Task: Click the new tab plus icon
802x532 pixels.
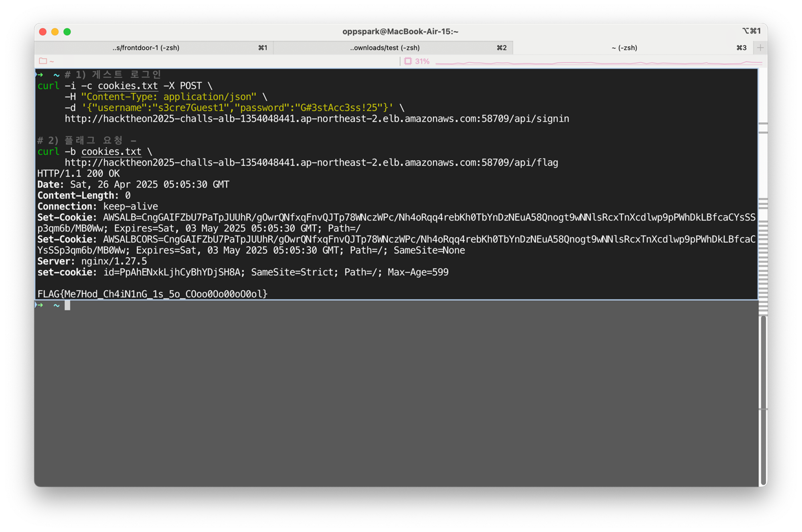Action: [760, 48]
